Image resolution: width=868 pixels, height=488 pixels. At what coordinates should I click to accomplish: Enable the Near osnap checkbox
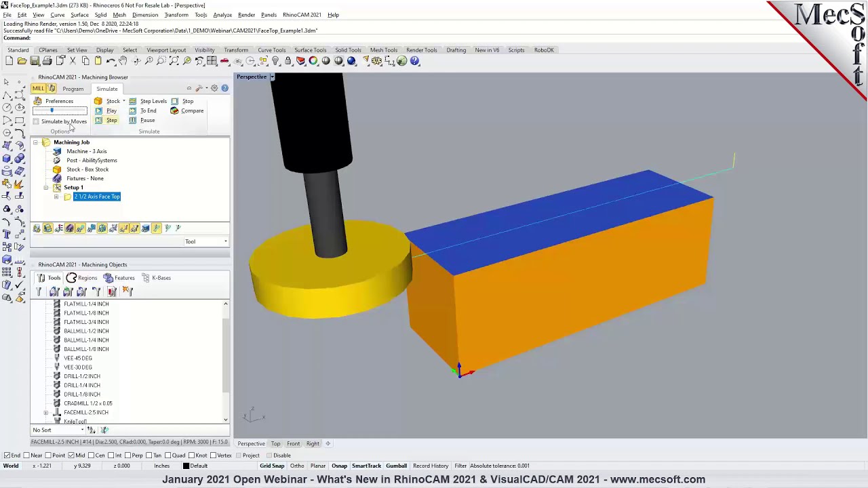26,455
